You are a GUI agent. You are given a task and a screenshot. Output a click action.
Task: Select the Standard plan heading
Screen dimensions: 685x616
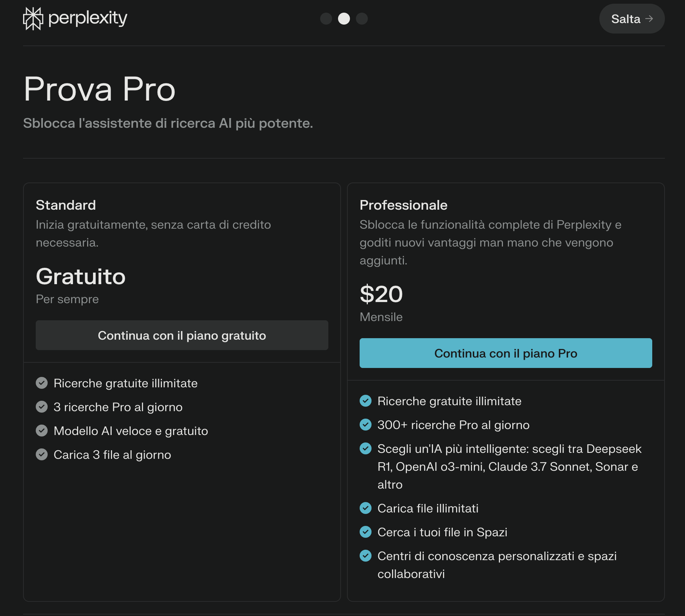[66, 205]
